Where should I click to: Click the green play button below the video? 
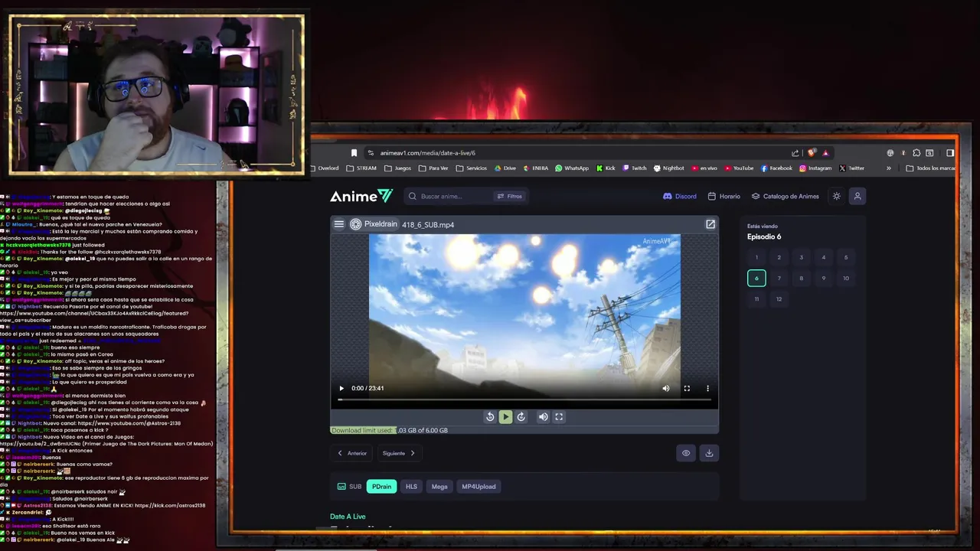tap(505, 417)
